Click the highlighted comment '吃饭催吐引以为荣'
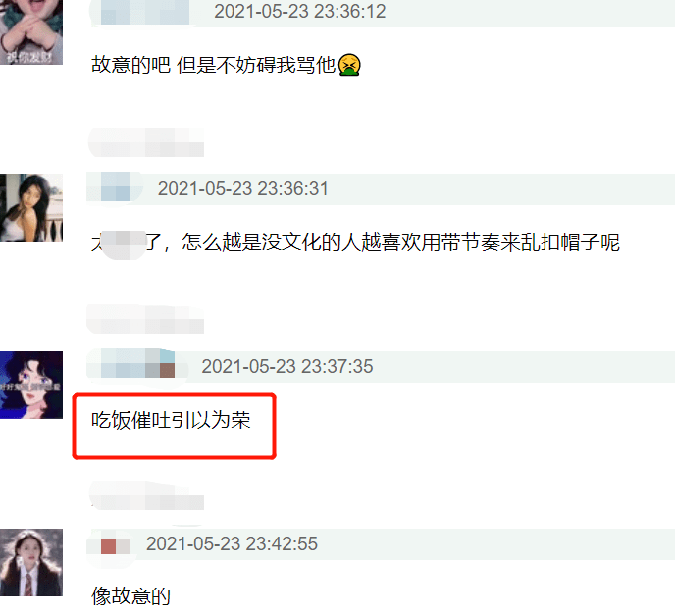Screen dimensions: 675x616 171,420
